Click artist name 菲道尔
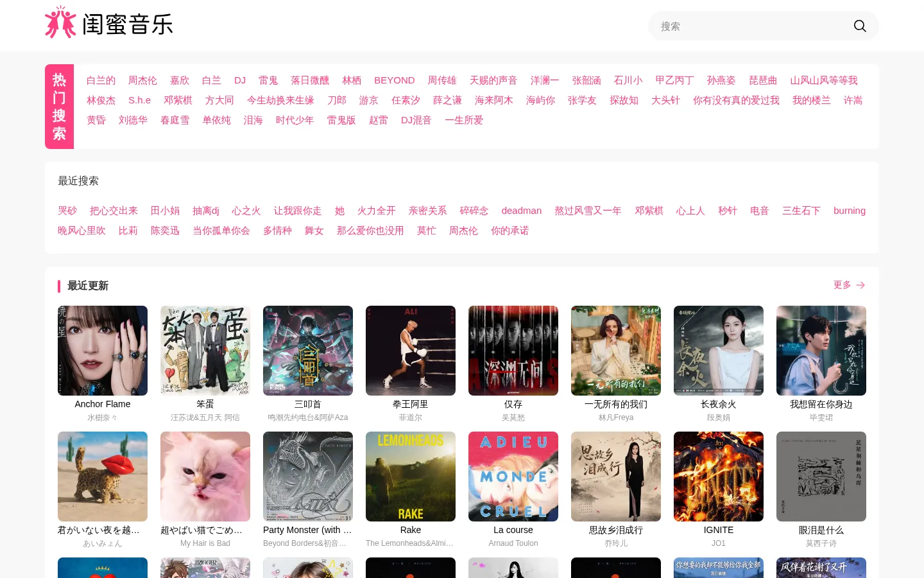 tap(411, 417)
